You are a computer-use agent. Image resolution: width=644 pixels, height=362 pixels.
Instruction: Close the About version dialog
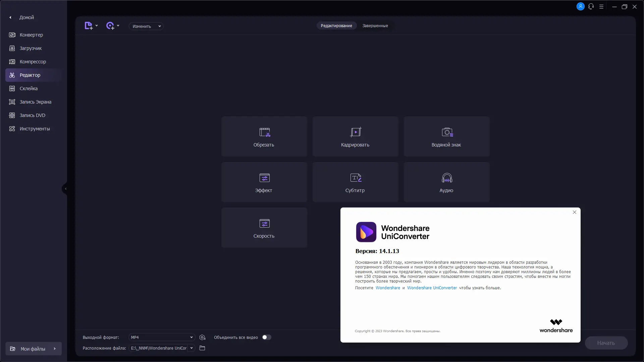(574, 212)
